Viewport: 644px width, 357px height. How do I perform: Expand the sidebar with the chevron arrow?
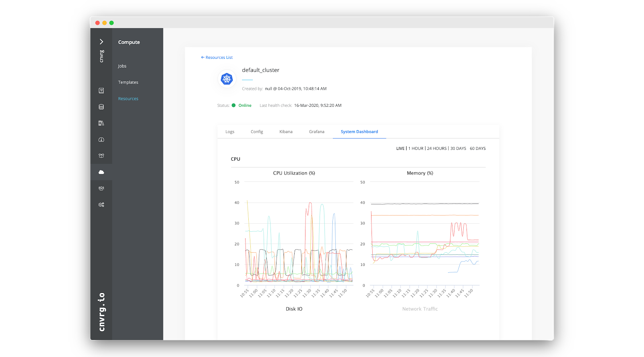[101, 42]
